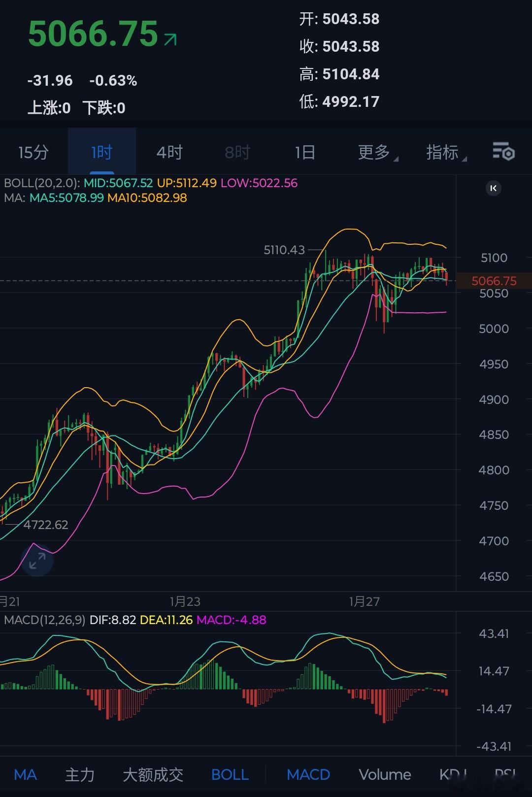Image resolution: width=532 pixels, height=797 pixels.
Task: Tap the 高: 5104.84 high value
Action: pyautogui.click(x=339, y=74)
